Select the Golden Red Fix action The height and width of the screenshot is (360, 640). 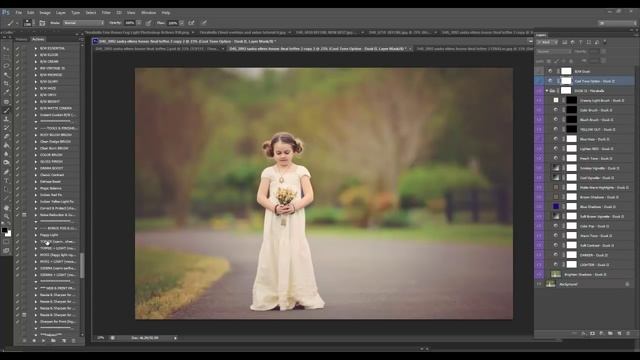51,195
